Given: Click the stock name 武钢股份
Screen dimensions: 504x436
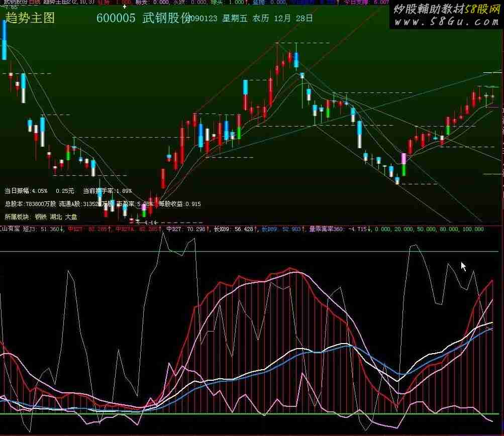Looking at the screenshot, I should point(167,18).
